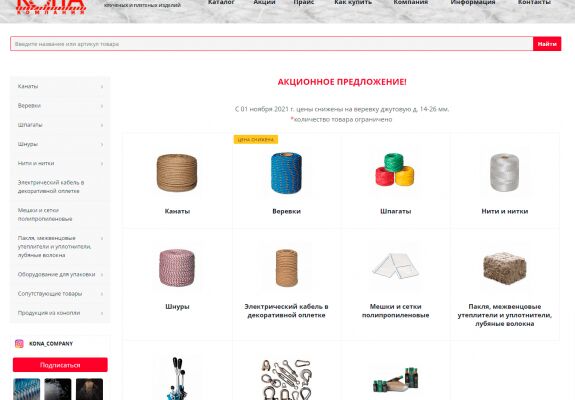This screenshot has width=575, height=400.
Task: Open Электрический кабель sidebar category
Action: (51, 187)
